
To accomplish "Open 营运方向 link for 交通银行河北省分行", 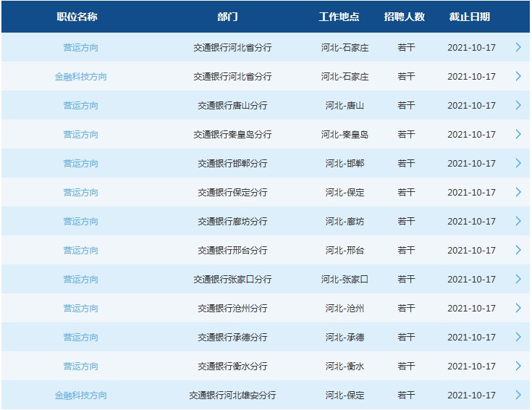I will [x=80, y=48].
